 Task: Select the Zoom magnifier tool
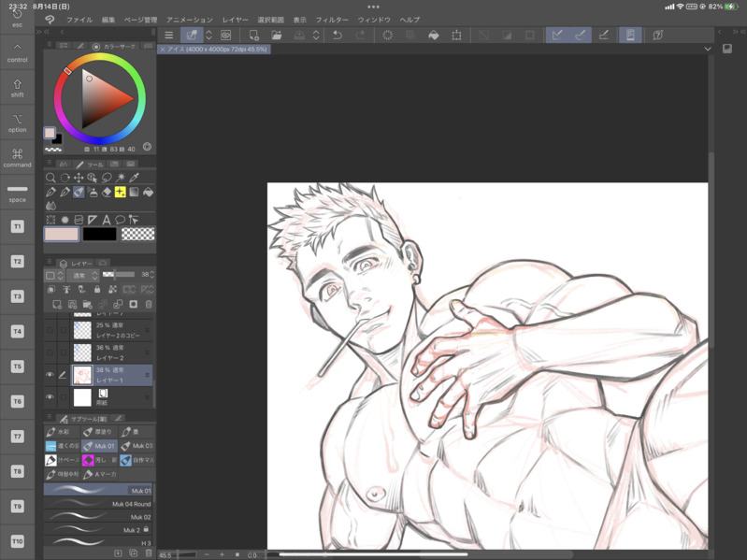click(x=50, y=178)
